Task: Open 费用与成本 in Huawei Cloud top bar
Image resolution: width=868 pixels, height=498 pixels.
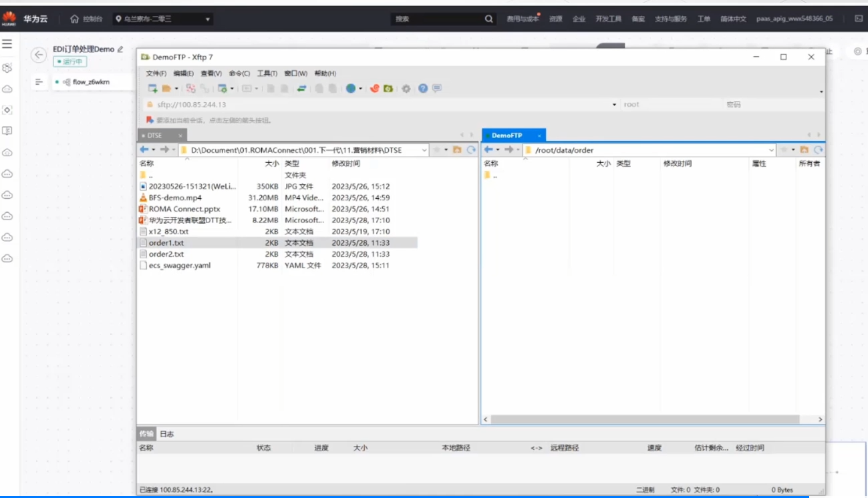Action: pos(523,19)
